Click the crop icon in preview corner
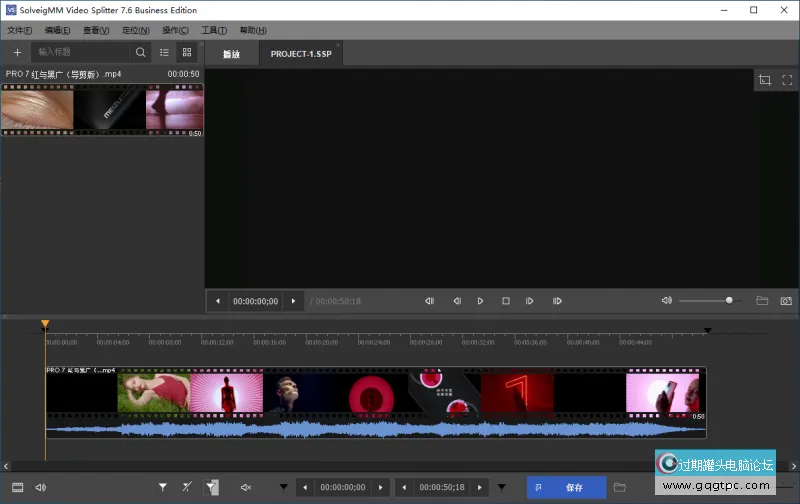This screenshot has width=800, height=504. pyautogui.click(x=765, y=80)
